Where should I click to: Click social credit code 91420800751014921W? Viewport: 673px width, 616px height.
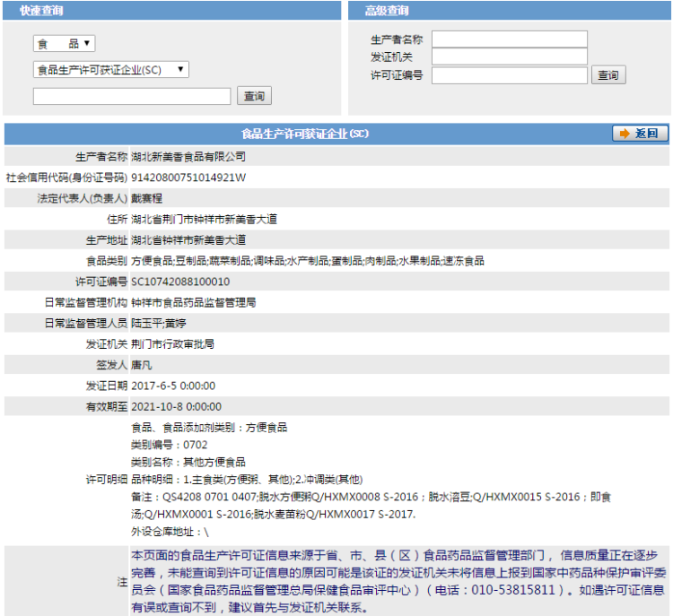coord(188,178)
